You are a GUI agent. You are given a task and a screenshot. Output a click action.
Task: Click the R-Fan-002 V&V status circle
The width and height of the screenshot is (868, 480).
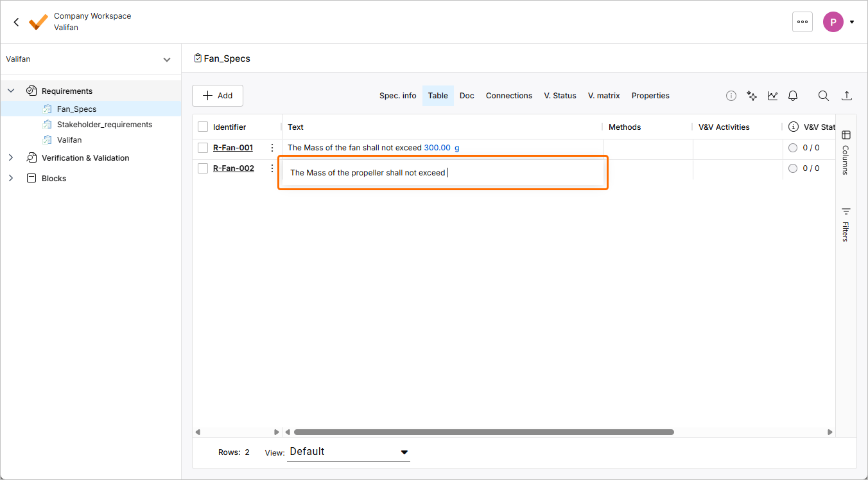tap(793, 168)
